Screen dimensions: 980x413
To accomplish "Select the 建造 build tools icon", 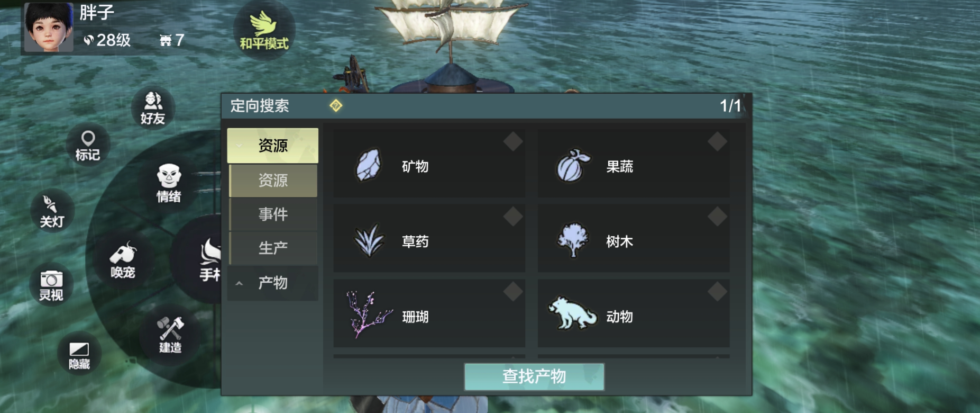I will point(170,335).
